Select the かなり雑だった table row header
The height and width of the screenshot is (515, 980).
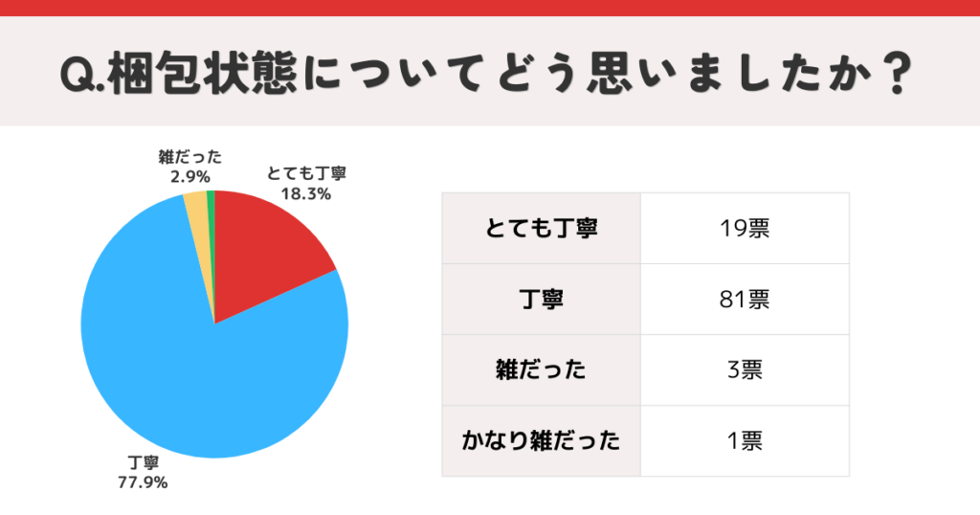click(x=541, y=441)
